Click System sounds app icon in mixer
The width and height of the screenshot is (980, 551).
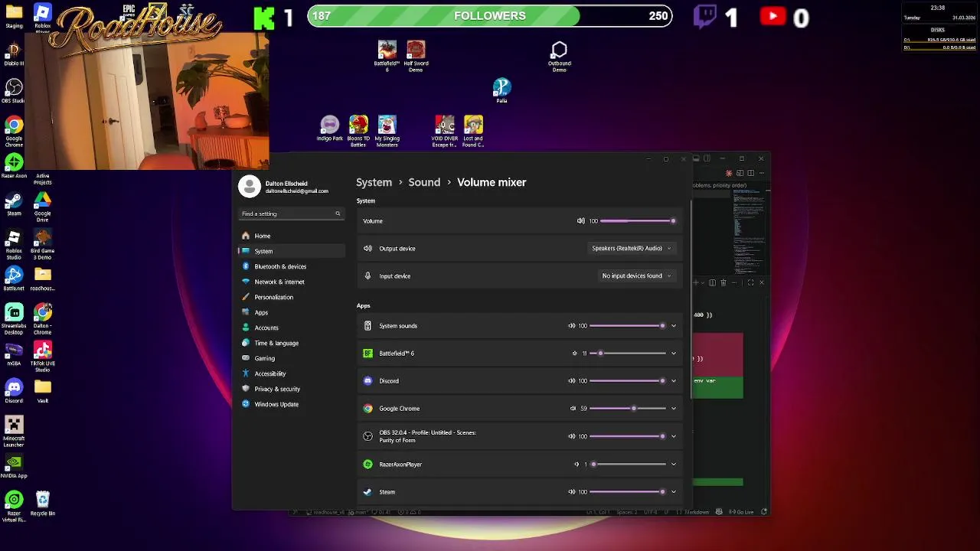[367, 326]
